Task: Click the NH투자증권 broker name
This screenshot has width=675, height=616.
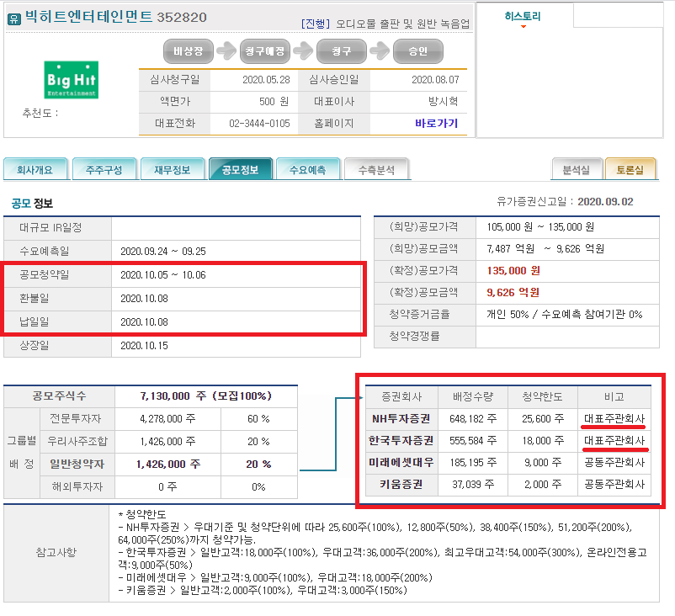Action: tap(401, 419)
